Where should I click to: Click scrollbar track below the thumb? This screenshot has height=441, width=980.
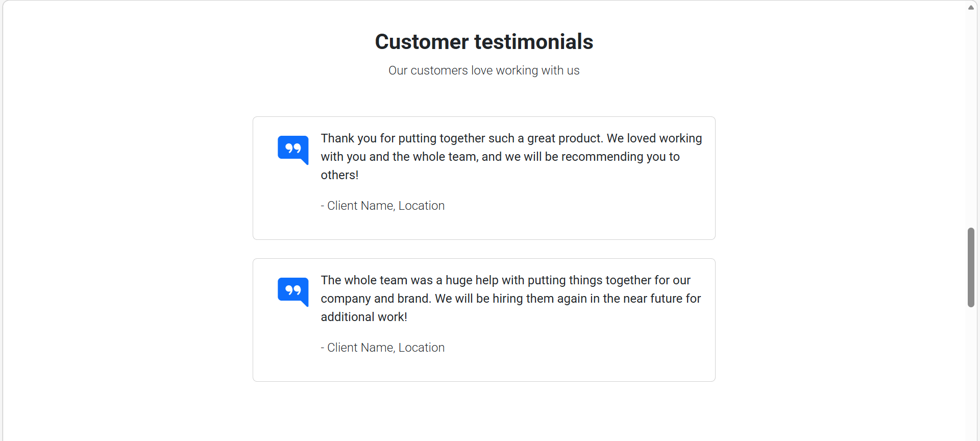(971, 373)
